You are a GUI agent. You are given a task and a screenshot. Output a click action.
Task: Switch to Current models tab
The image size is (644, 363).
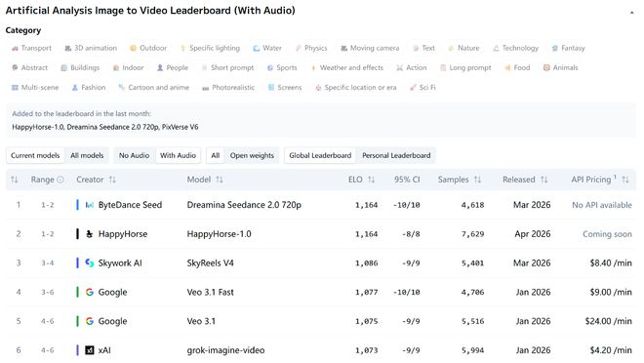click(35, 155)
